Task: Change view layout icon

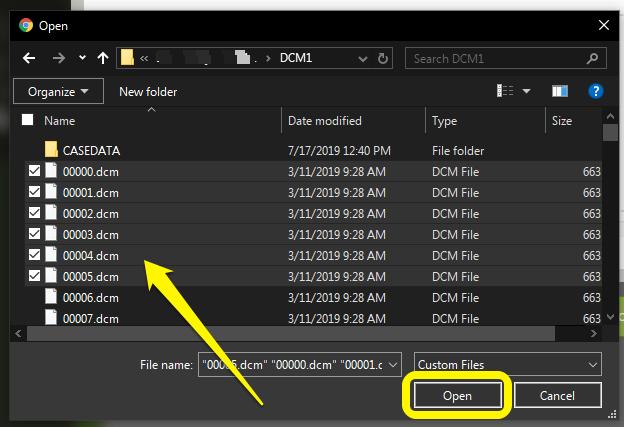Action: pos(505,91)
